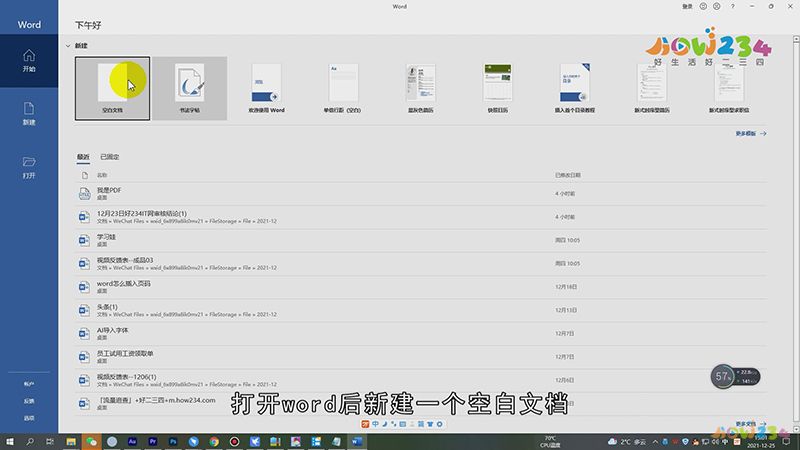Screen dimensions: 800x450
Task: Click Word file icon beside 头条(1)
Action: (x=84, y=310)
